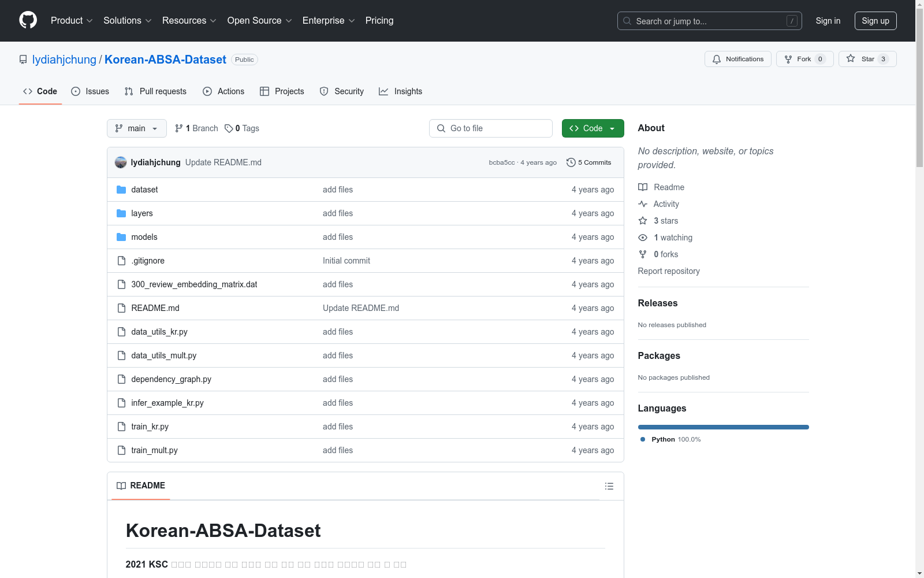Click the blue Python color dot
Image resolution: width=924 pixels, height=578 pixels.
pyautogui.click(x=643, y=439)
